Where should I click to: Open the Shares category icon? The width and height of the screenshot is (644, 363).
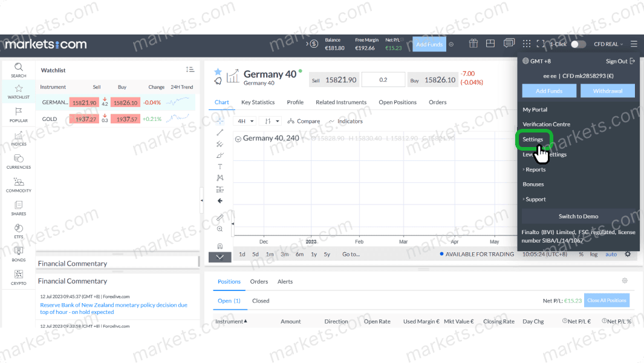19,208
